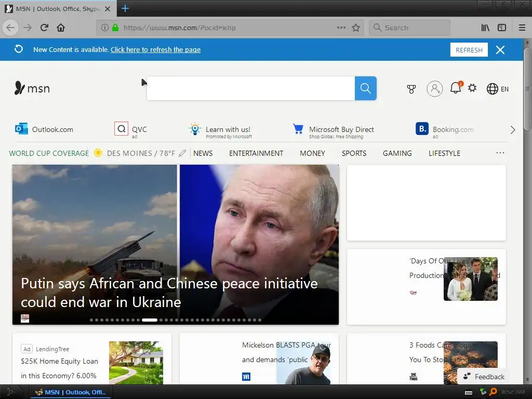Go back with the browser back arrow
The image size is (532, 399).
pos(11,28)
